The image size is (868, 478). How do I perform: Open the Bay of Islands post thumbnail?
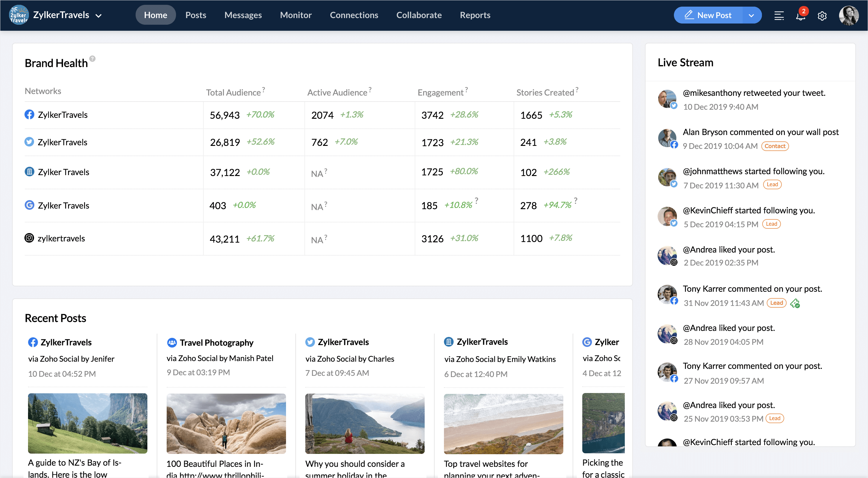pyautogui.click(x=88, y=423)
